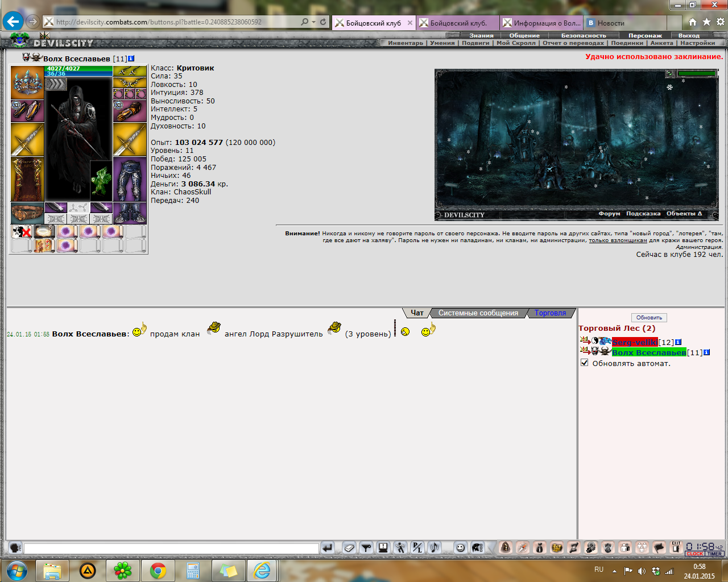Switch display to TIMER mode
This screenshot has width=728, height=582.
714,554
